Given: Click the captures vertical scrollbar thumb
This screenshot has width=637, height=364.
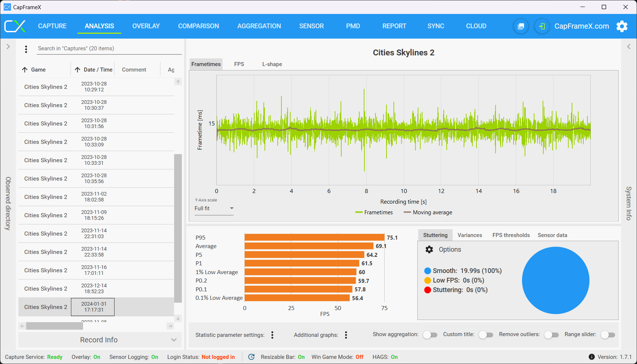Looking at the screenshot, I should [178, 228].
